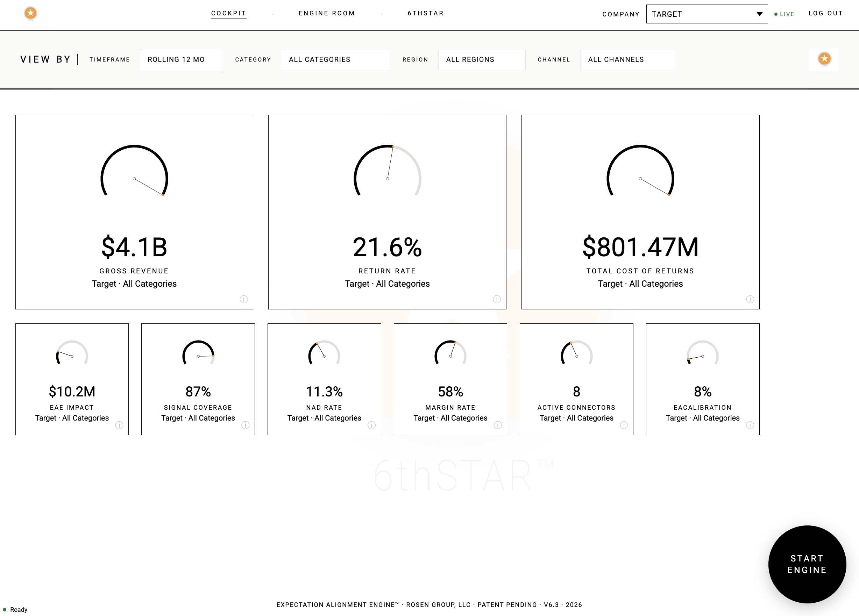Screen dimensions: 859x616
Task: Show info for NAD Rate card
Action: pyautogui.click(x=371, y=425)
